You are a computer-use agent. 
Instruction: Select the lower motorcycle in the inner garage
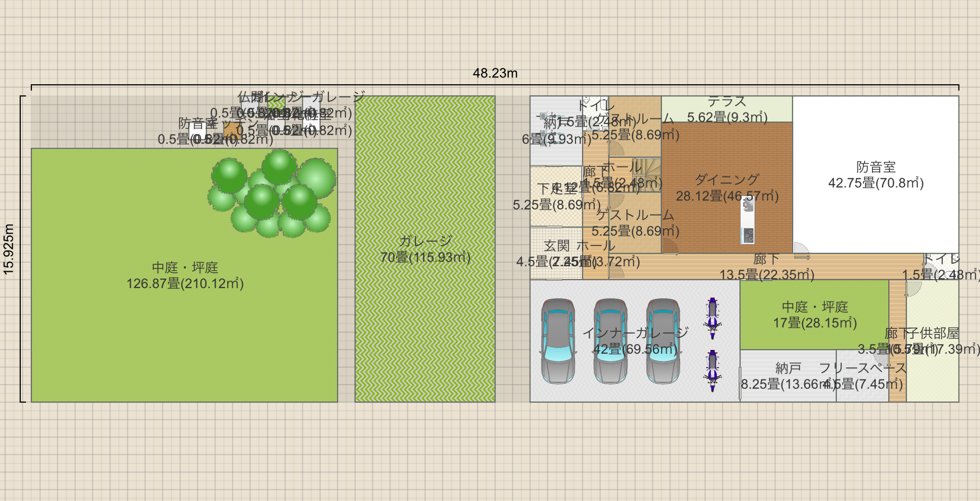click(712, 371)
